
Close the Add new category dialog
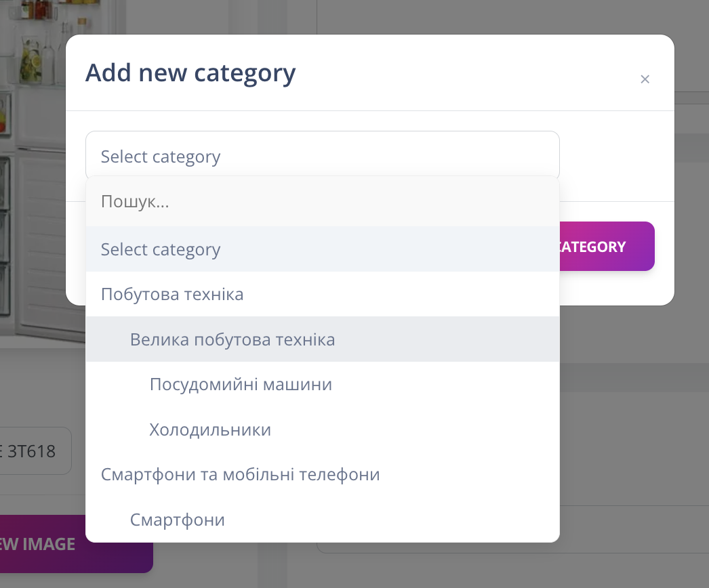point(645,79)
